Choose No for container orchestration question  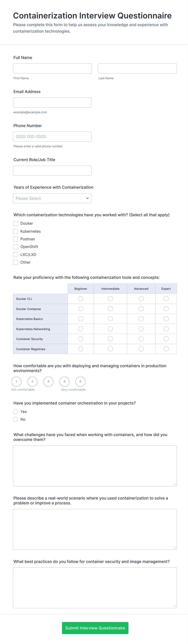click(x=15, y=419)
